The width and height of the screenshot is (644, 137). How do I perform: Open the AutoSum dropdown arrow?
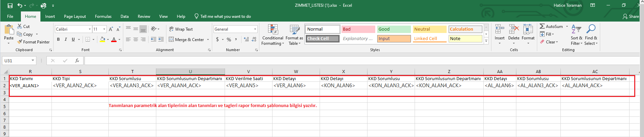[x=567, y=26]
